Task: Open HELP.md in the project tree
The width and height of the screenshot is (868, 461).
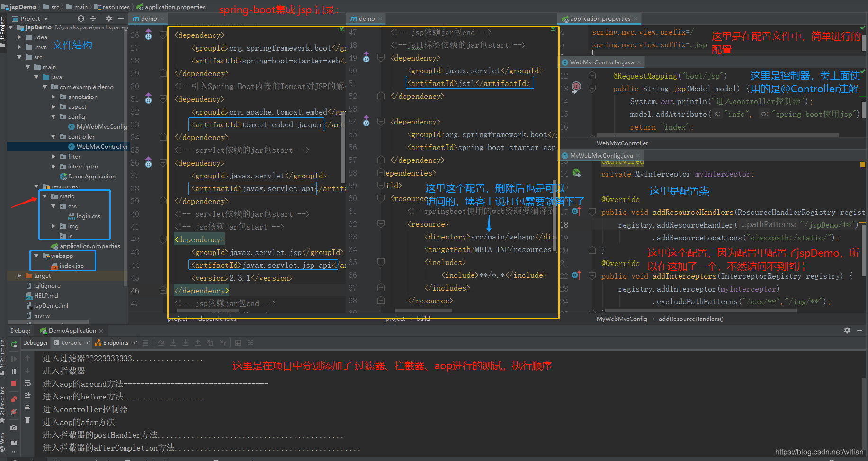Action: (42, 295)
